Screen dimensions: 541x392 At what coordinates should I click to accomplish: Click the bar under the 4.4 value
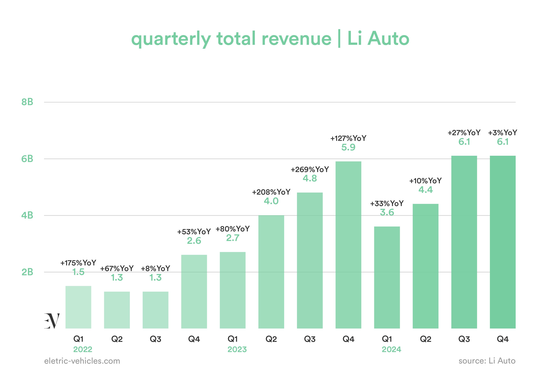pyautogui.click(x=426, y=266)
